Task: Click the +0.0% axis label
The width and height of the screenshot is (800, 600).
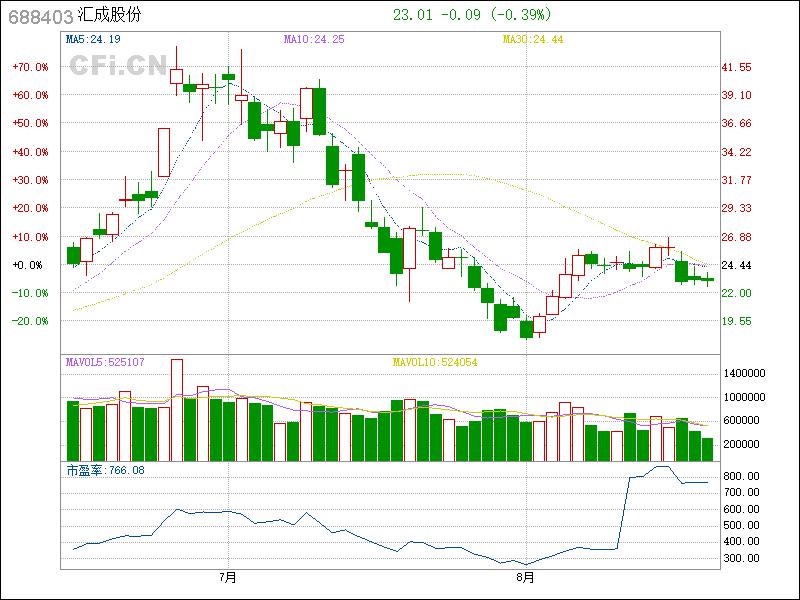Action: [x=28, y=265]
